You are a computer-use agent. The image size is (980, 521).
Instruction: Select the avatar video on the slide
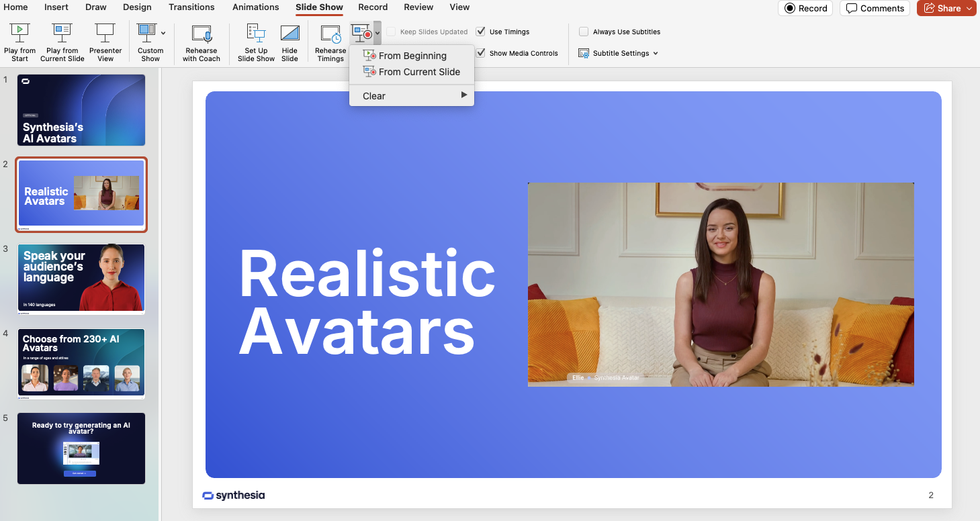[721, 284]
